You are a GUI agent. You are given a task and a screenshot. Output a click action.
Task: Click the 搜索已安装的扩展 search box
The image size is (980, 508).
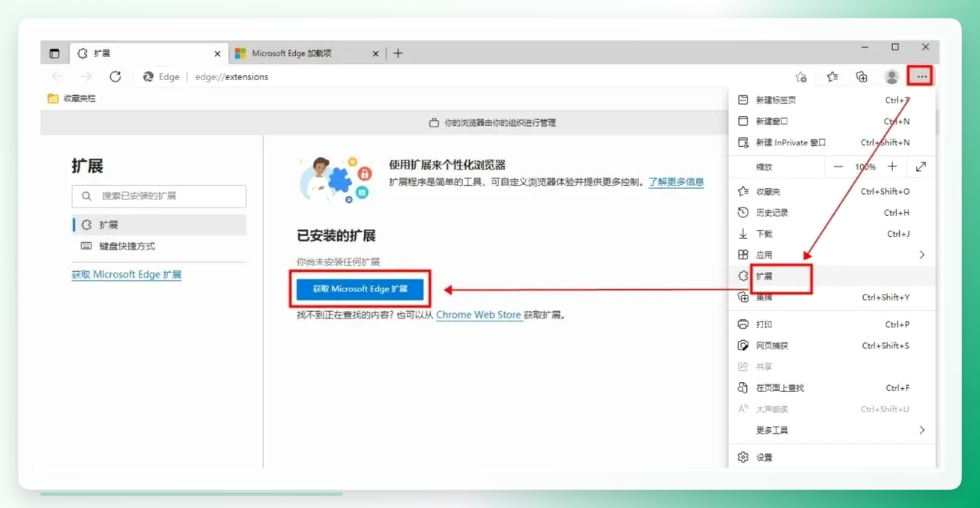pos(159,196)
